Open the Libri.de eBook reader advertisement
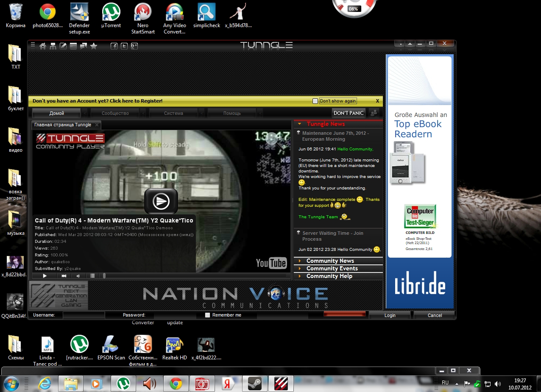This screenshot has width=541, height=392. pyautogui.click(x=419, y=181)
